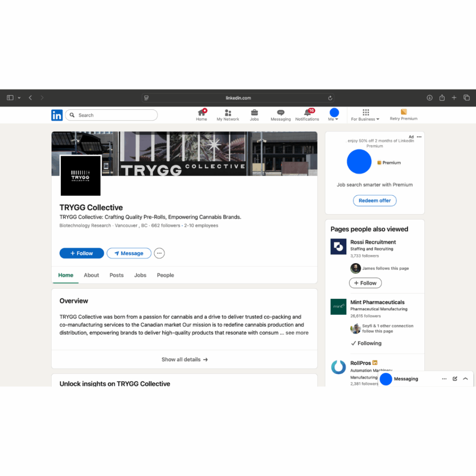The height and width of the screenshot is (476, 476).
Task: Click the TRYGG Collective logo thumbnail
Action: click(x=80, y=175)
